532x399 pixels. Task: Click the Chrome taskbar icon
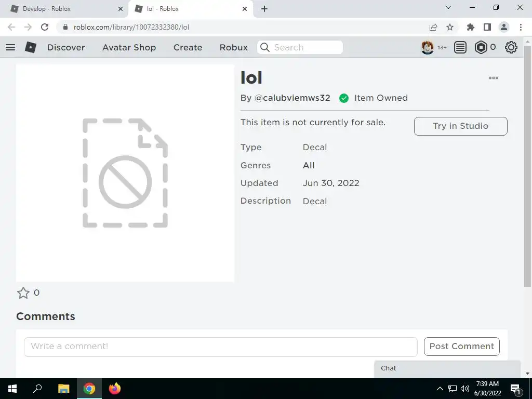click(x=89, y=389)
